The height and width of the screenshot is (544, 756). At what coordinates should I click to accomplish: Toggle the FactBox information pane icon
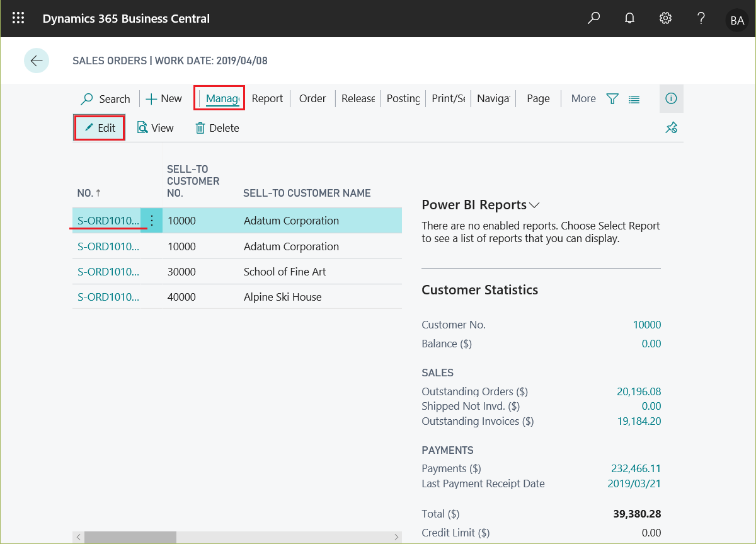[671, 98]
